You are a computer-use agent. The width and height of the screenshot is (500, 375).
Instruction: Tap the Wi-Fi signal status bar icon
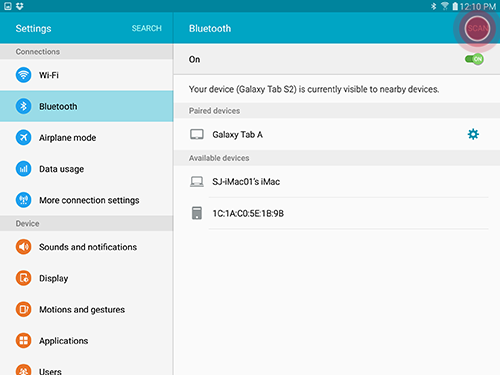pos(445,6)
